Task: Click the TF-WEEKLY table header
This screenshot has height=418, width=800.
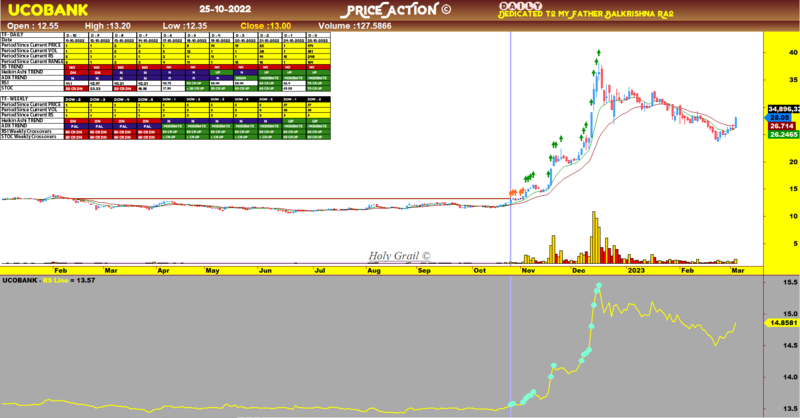Action: 13,99
